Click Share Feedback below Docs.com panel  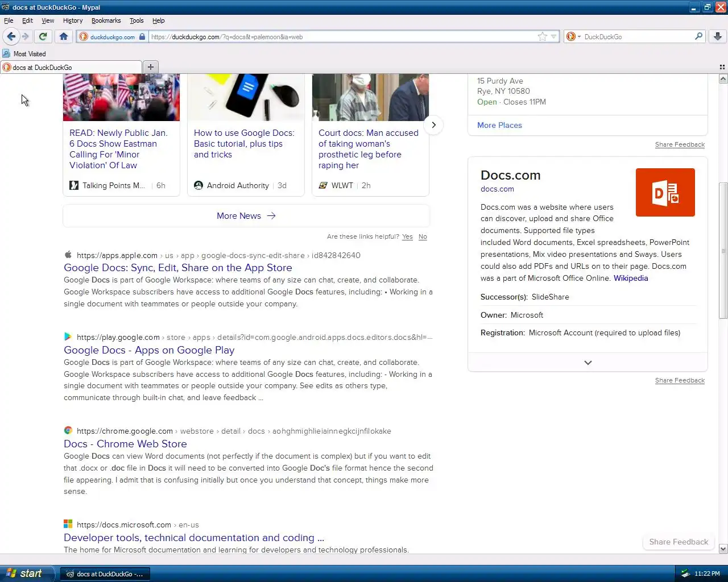point(680,380)
